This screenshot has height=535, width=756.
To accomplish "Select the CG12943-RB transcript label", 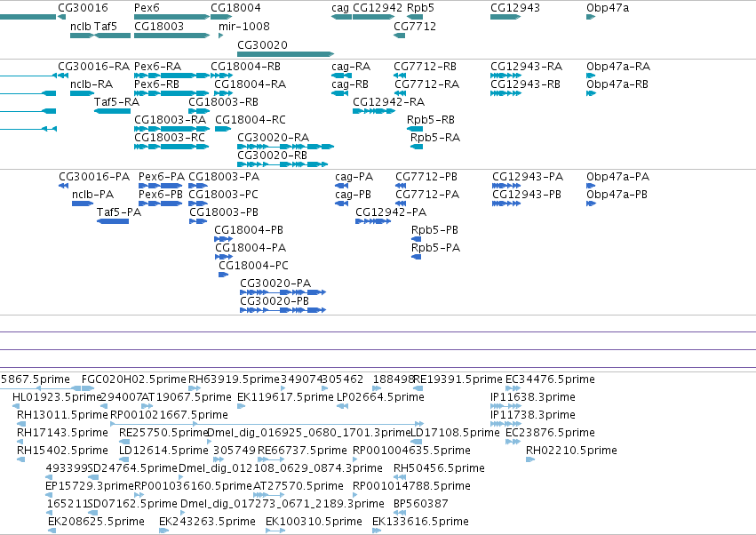I will [525, 84].
